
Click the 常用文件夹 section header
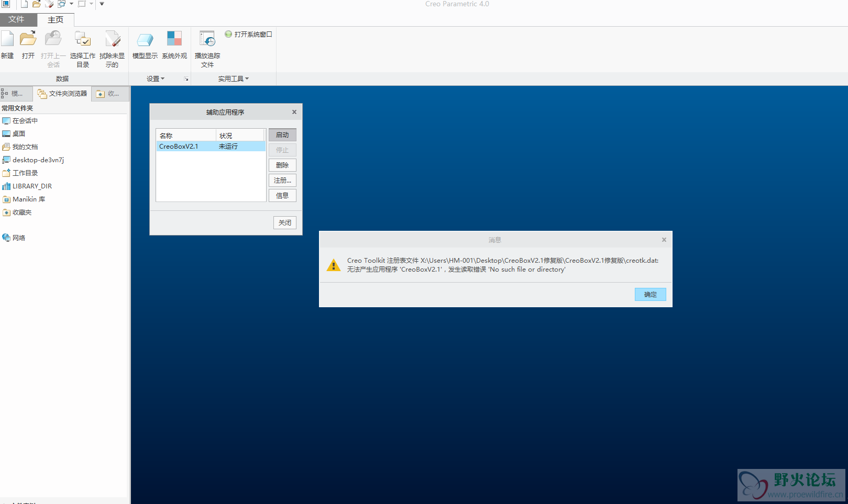[17, 108]
